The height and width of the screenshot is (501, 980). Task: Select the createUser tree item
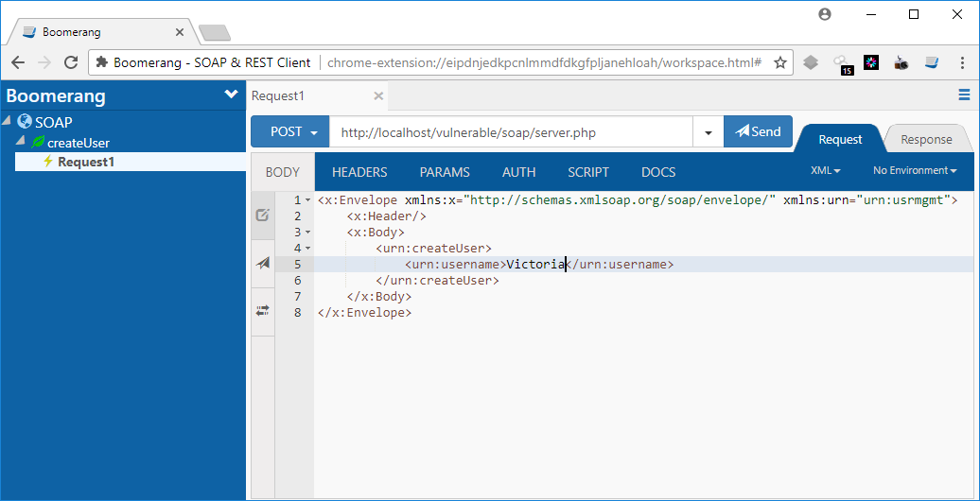[x=79, y=143]
